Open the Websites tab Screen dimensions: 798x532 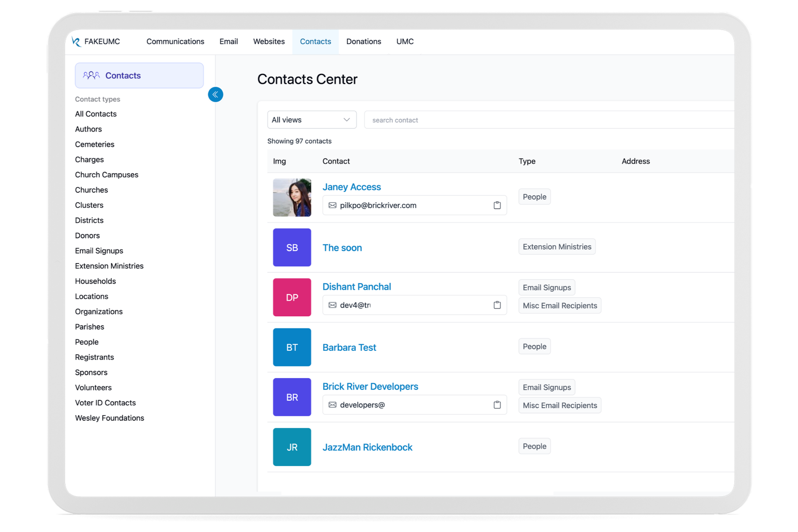269,41
